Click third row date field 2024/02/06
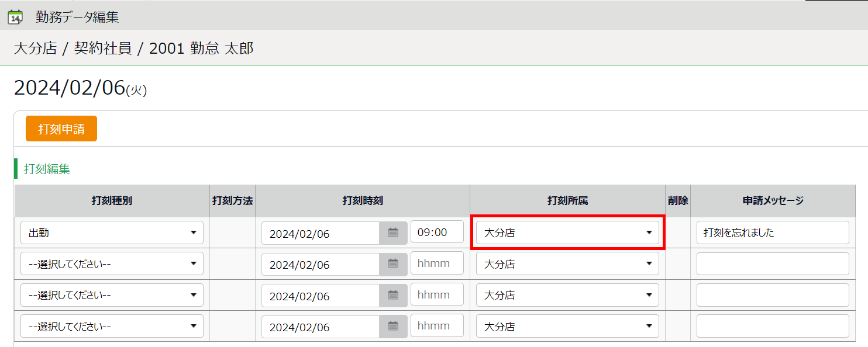The image size is (868, 347). [321, 296]
